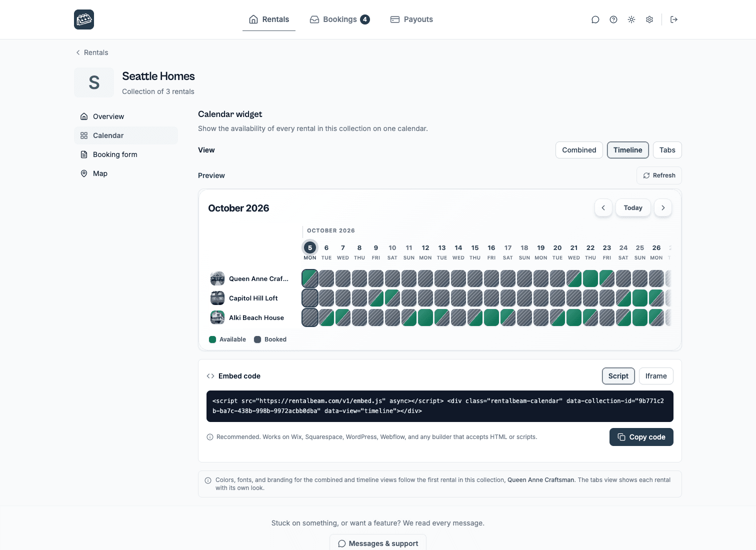Viewport: 756px width, 550px height.
Task: Click the Queen Anne Craftsman bold text
Action: pyautogui.click(x=541, y=480)
